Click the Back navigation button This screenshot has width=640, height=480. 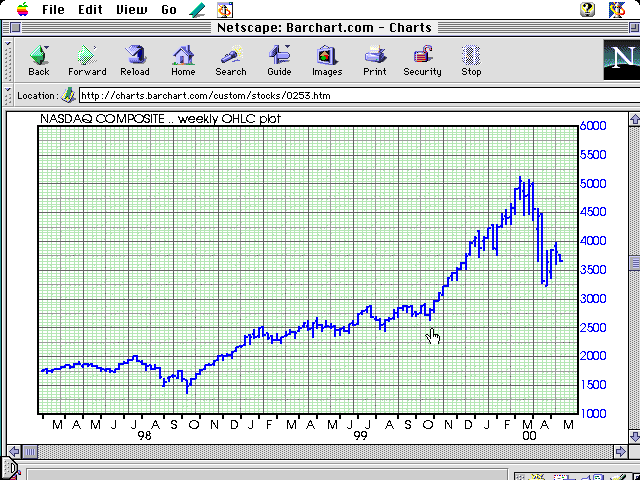point(39,60)
